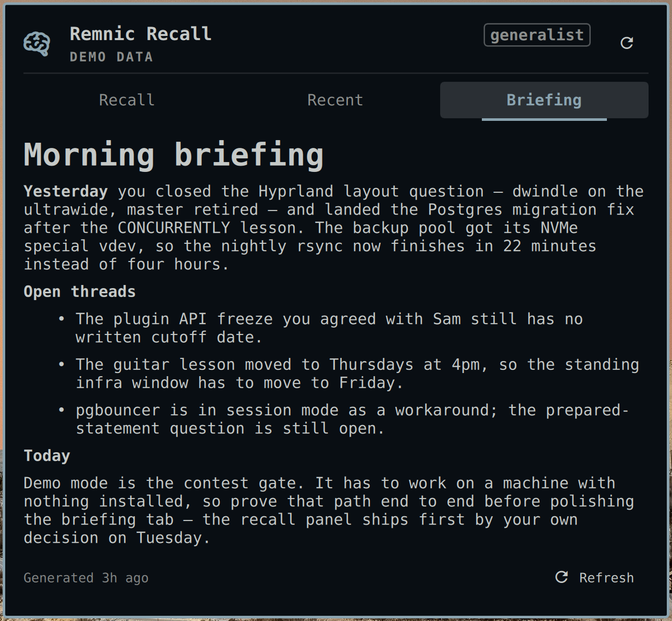Switch to the Recent tab
Image resolution: width=672 pixels, height=621 pixels.
pyautogui.click(x=335, y=100)
